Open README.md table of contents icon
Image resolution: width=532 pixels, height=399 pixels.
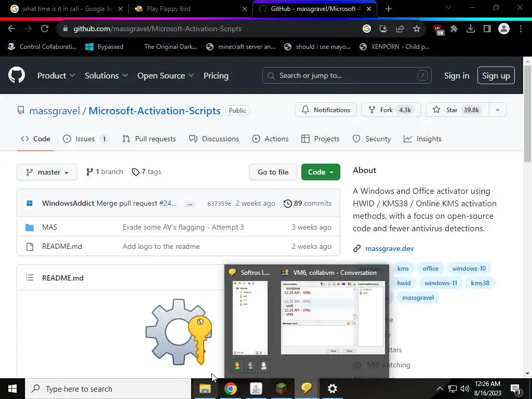coord(30,278)
